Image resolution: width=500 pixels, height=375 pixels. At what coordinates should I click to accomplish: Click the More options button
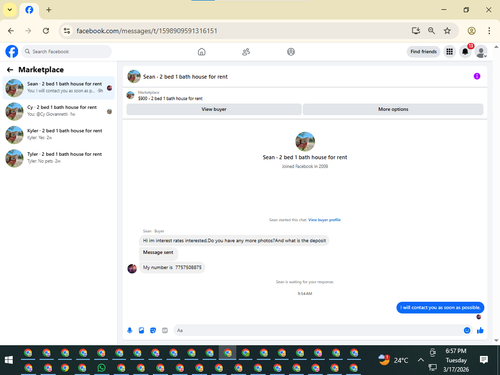click(x=393, y=109)
